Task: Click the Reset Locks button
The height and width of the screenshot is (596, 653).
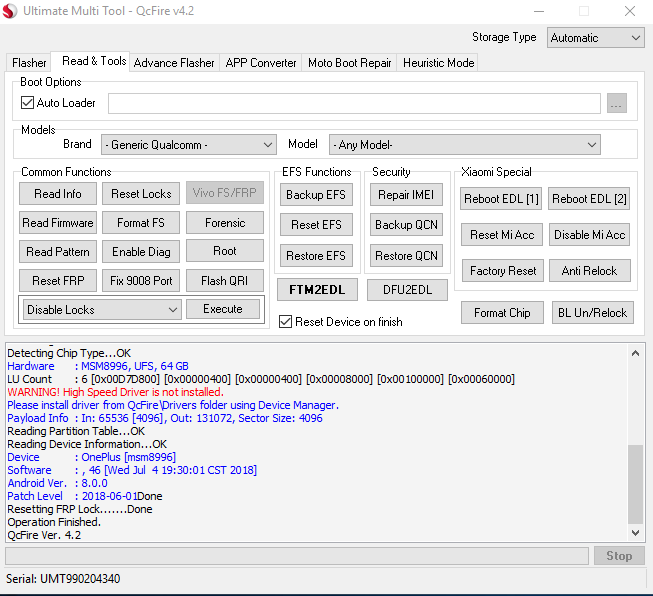Action: point(141,194)
